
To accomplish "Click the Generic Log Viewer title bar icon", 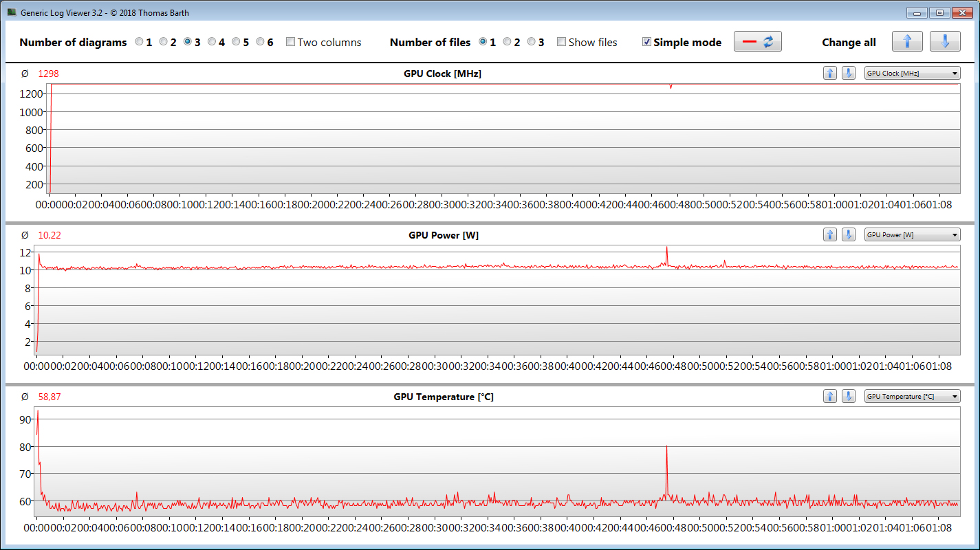I will tap(12, 12).
